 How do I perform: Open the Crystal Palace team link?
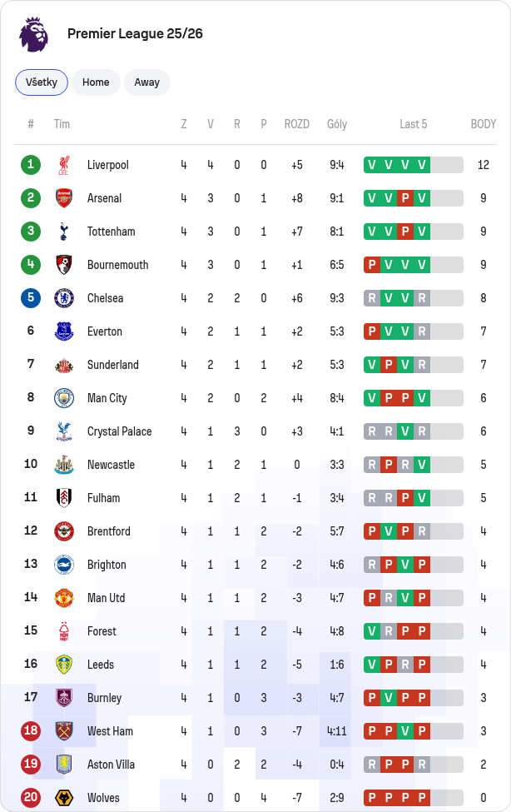click(x=120, y=432)
